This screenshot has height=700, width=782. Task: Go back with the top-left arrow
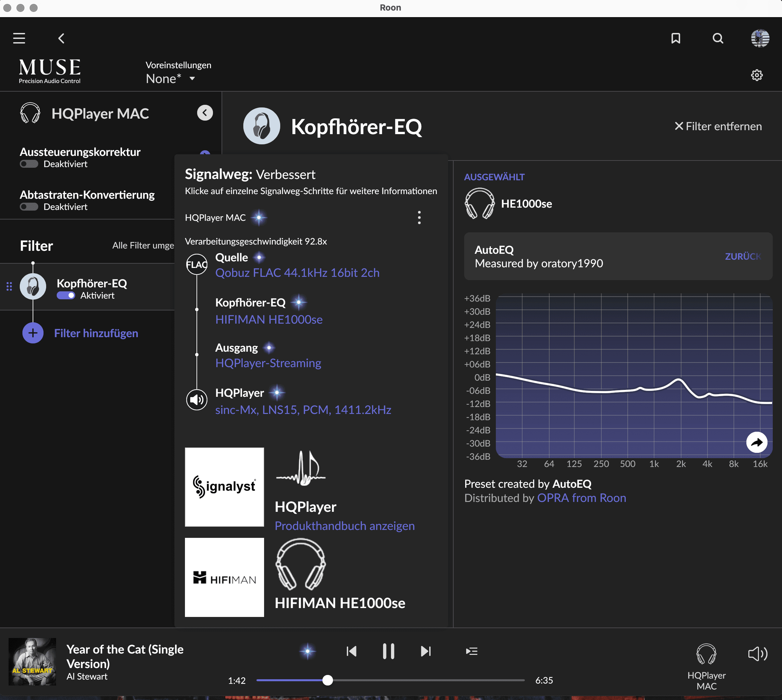click(x=62, y=38)
